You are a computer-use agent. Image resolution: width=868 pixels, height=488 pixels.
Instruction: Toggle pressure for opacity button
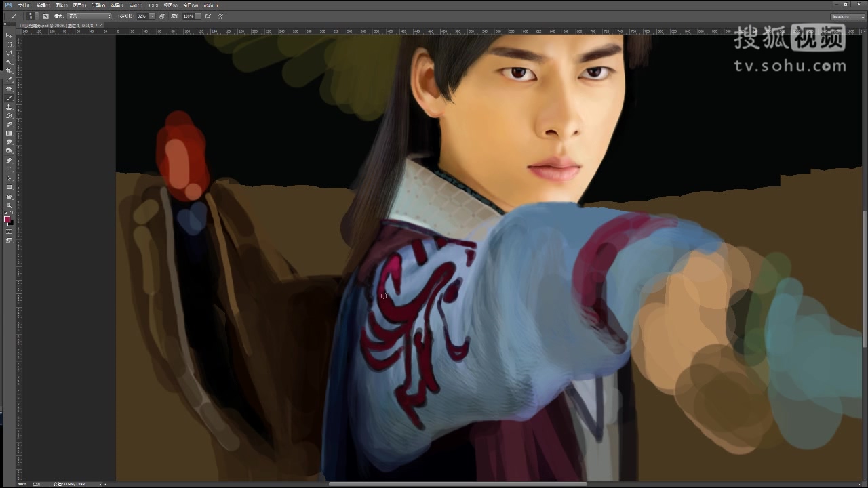point(162,16)
